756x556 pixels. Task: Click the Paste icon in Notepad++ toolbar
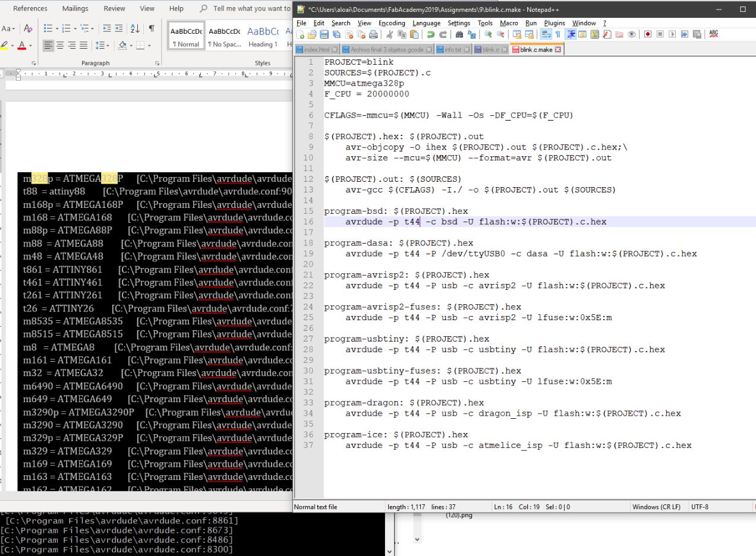coord(414,34)
